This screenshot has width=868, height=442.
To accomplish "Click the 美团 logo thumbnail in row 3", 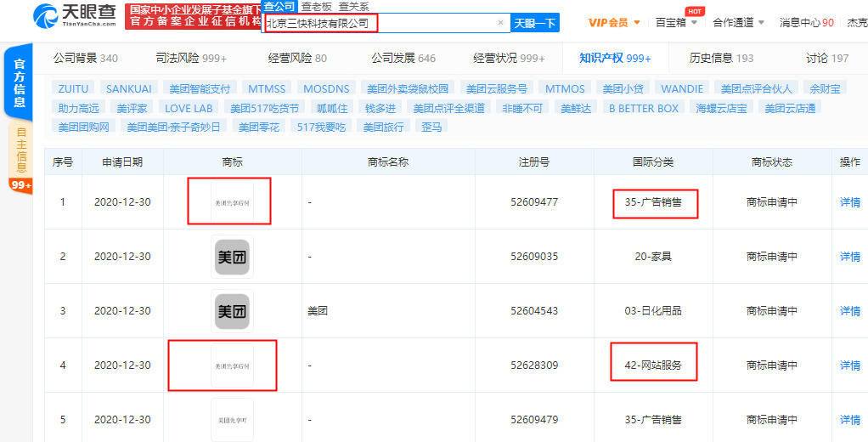I will click(232, 311).
